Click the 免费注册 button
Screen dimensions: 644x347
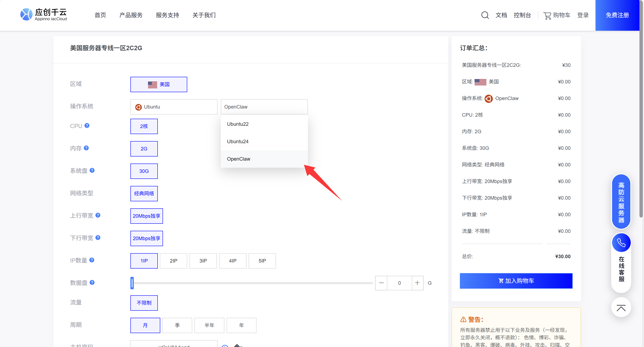click(617, 15)
